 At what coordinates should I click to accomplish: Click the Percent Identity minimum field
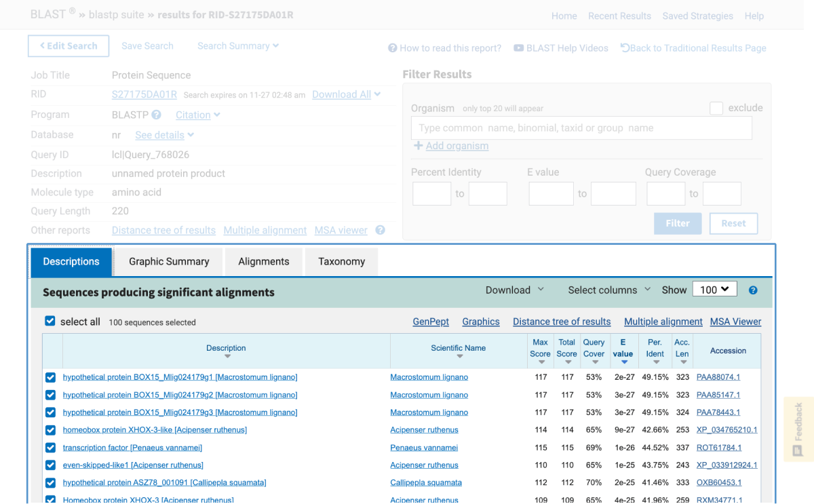[x=431, y=194]
